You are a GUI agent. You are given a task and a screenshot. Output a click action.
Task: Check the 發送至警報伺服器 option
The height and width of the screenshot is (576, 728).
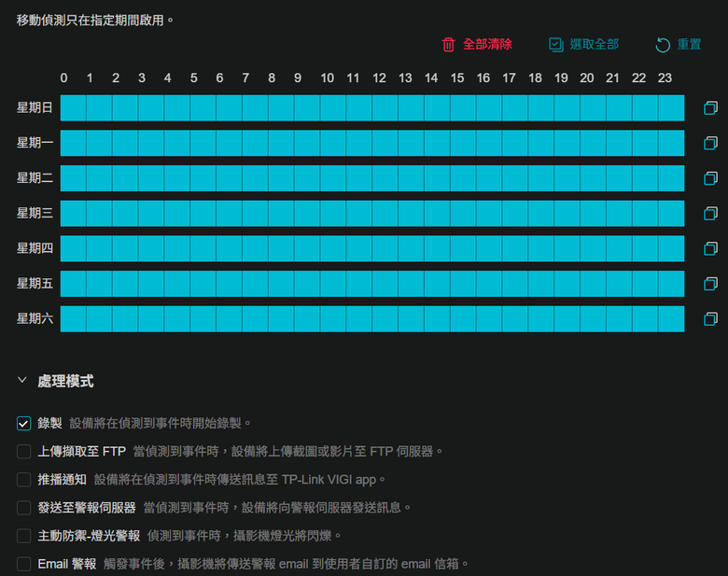(x=23, y=508)
